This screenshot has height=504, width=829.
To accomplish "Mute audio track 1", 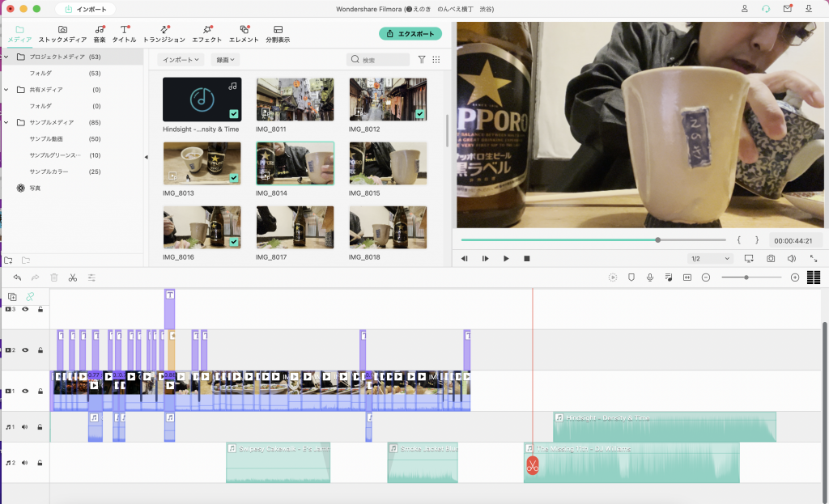I will point(25,427).
